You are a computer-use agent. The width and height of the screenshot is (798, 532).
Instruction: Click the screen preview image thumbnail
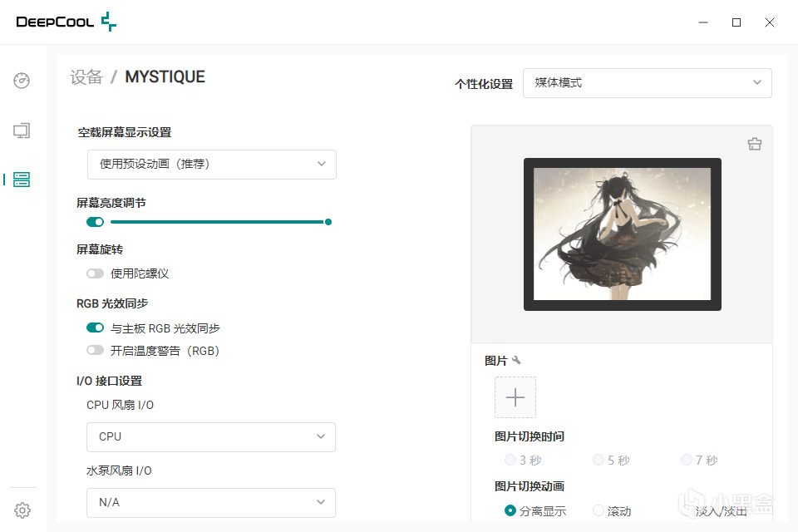click(x=623, y=234)
